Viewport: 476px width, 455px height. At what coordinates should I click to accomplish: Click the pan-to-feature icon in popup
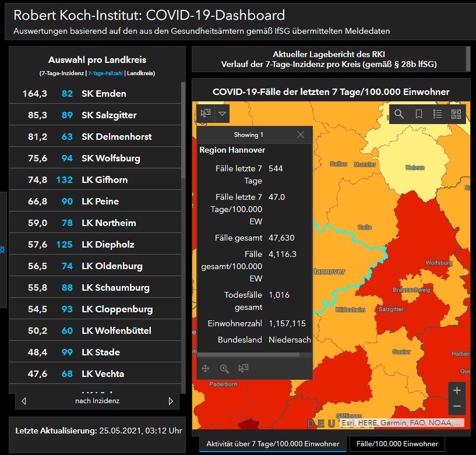pyautogui.click(x=205, y=368)
